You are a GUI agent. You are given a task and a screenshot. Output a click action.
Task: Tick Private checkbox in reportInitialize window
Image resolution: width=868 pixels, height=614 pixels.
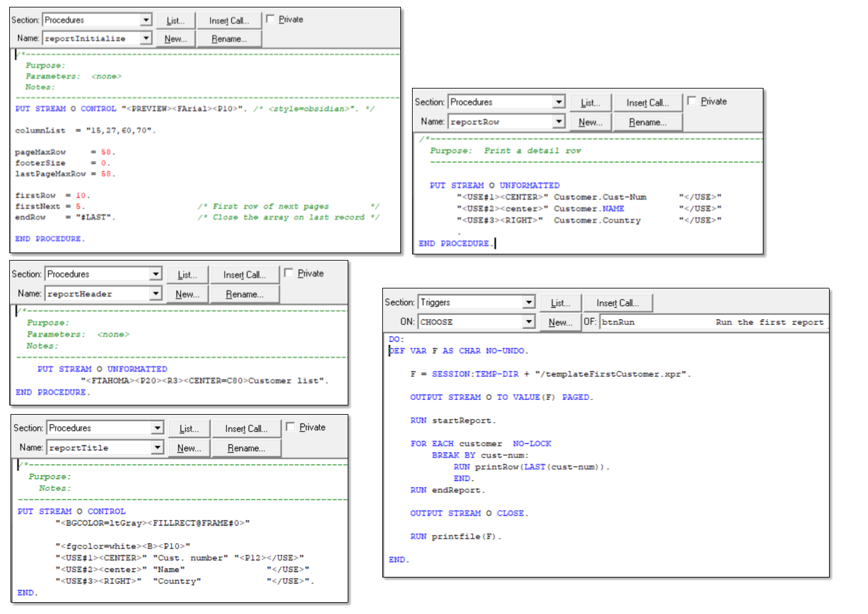270,19
